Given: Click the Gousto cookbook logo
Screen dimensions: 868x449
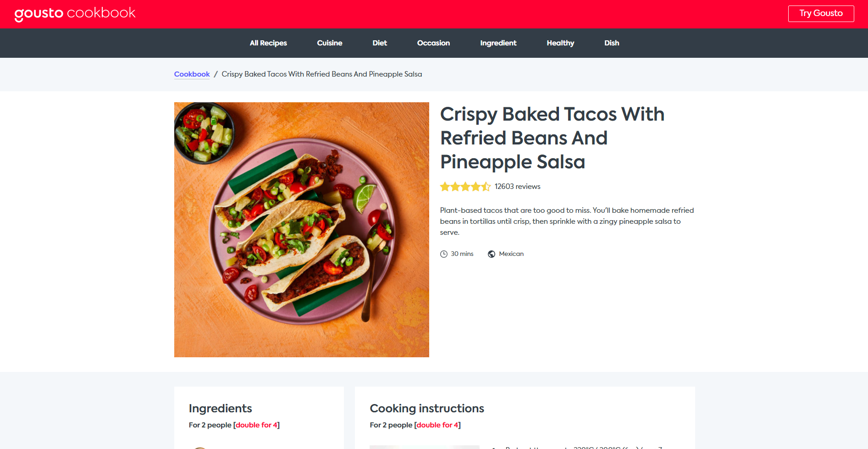Looking at the screenshot, I should 75,14.
